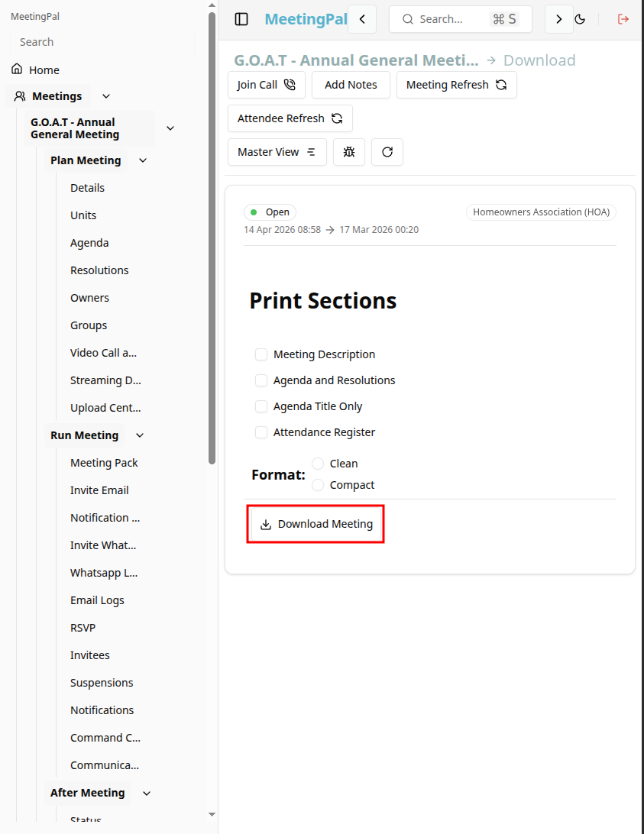Click the MeetingPal logo in header
Image resolution: width=644 pixels, height=834 pixels.
pos(306,19)
